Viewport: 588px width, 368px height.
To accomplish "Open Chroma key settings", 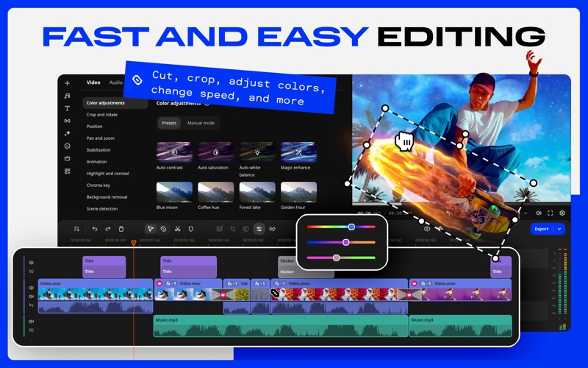I will tap(98, 185).
